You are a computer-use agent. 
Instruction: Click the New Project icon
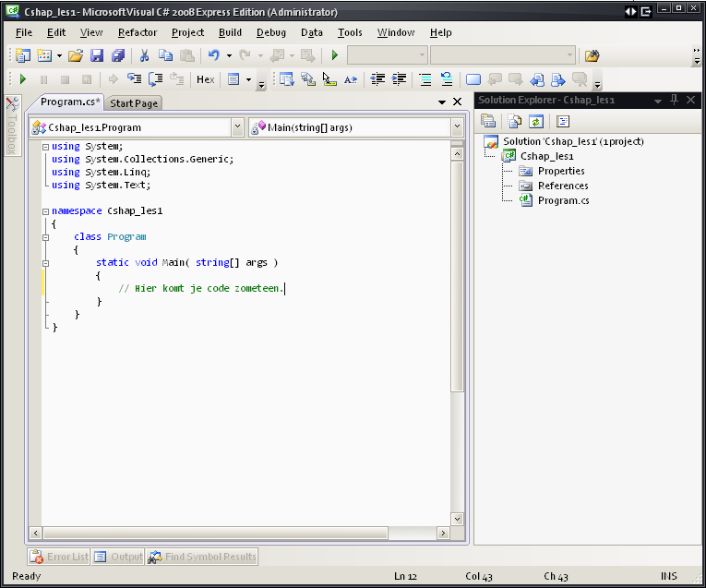[x=22, y=55]
